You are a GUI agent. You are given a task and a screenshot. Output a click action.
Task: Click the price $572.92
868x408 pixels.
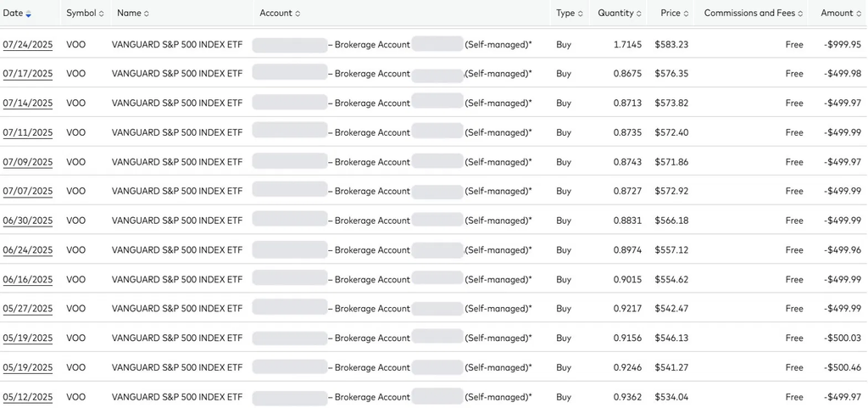pyautogui.click(x=671, y=191)
